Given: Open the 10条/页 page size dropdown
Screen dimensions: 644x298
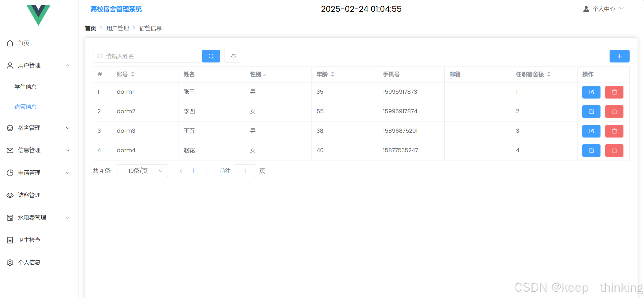Looking at the screenshot, I should 142,171.
